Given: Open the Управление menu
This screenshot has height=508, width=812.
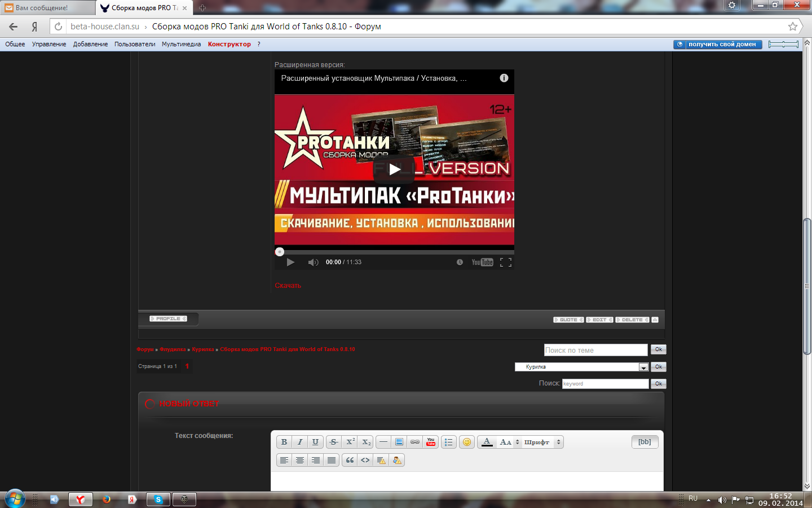Looking at the screenshot, I should (49, 44).
